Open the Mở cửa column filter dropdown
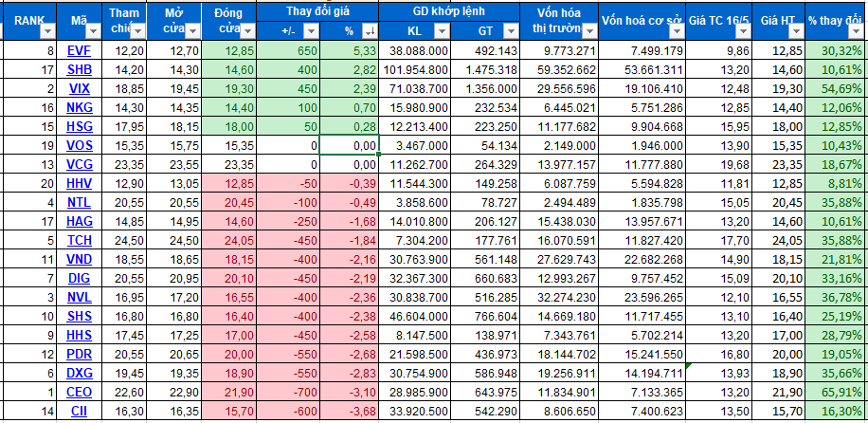This screenshot has width=868, height=423. 193,31
